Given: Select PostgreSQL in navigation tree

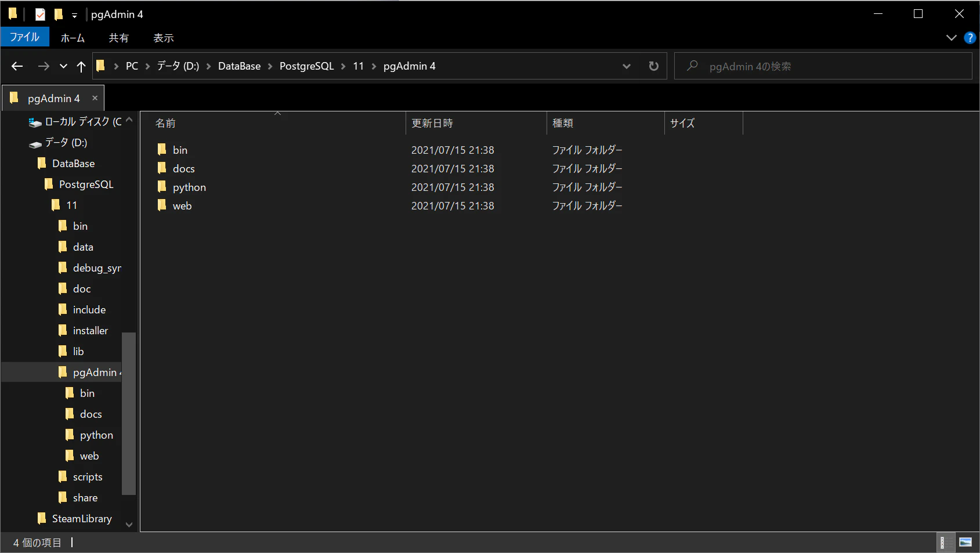Looking at the screenshot, I should 86,185.
